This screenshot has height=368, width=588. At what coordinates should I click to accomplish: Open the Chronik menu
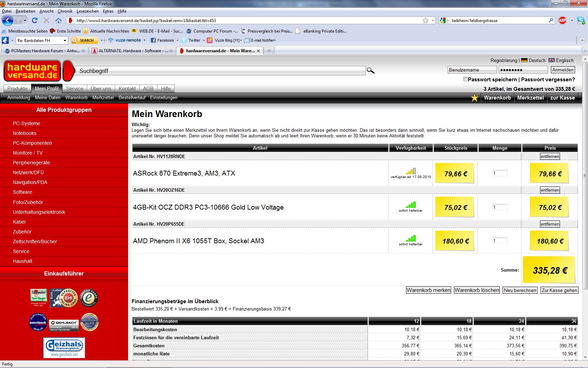click(x=65, y=11)
